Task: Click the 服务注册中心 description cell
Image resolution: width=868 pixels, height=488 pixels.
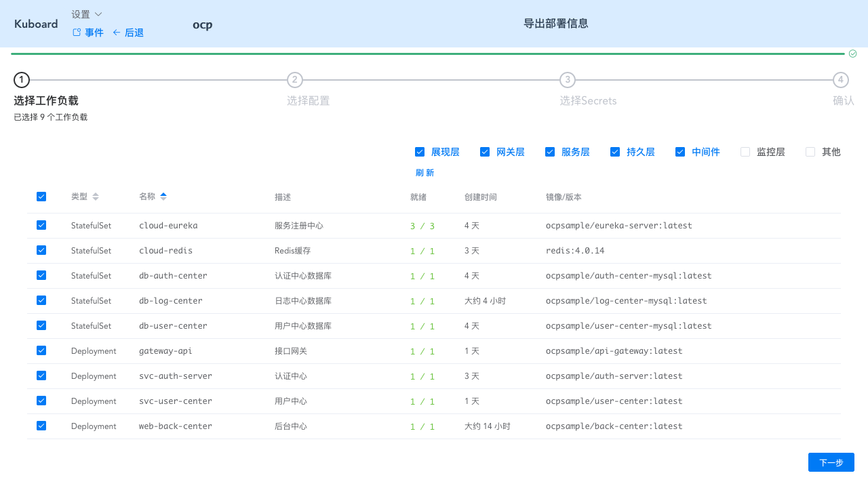Action: (x=299, y=226)
